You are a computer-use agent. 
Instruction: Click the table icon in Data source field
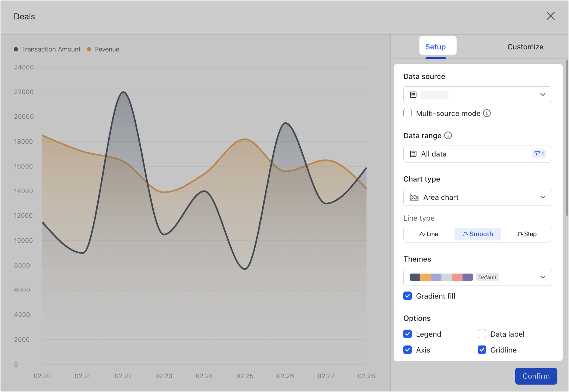[x=412, y=94]
